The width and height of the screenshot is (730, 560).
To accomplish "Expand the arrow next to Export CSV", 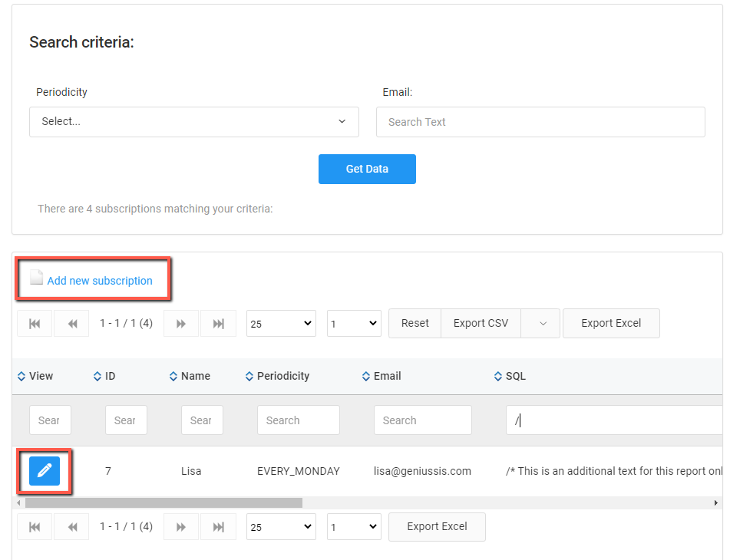I will (x=543, y=324).
